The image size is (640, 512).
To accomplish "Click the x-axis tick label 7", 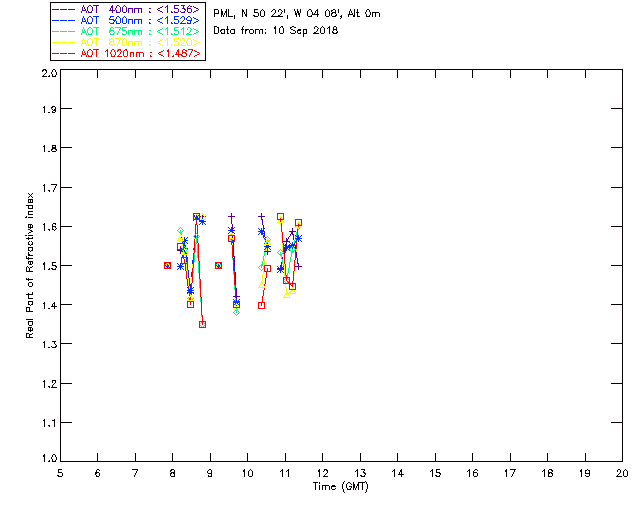I will tap(135, 473).
